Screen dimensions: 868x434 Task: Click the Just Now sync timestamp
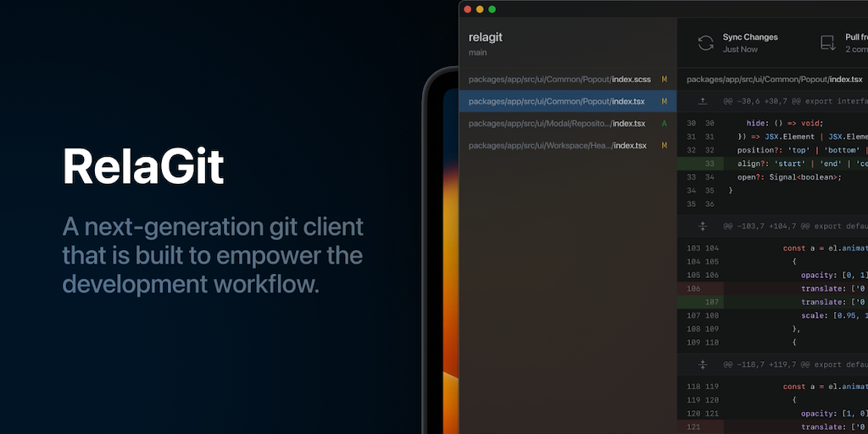click(x=740, y=49)
